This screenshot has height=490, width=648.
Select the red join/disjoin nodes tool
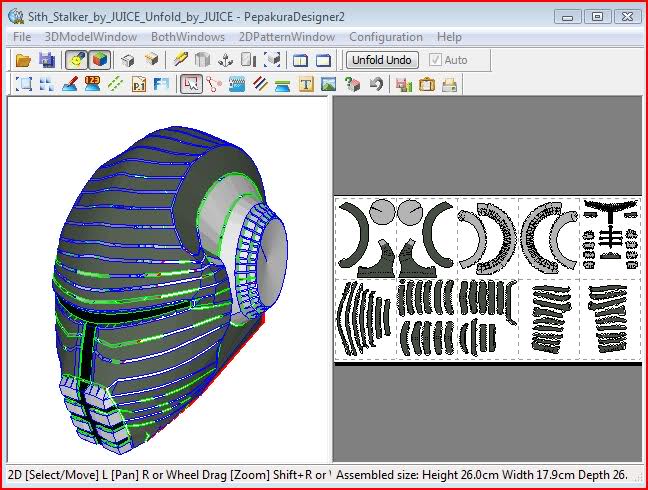[x=214, y=84]
